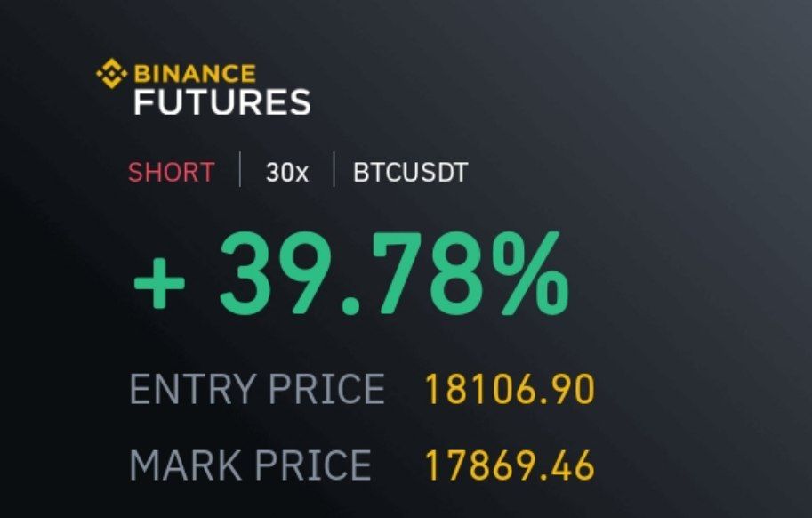Click the white FUTURES wordmark
Screen dimensions: 812x518
click(222, 102)
